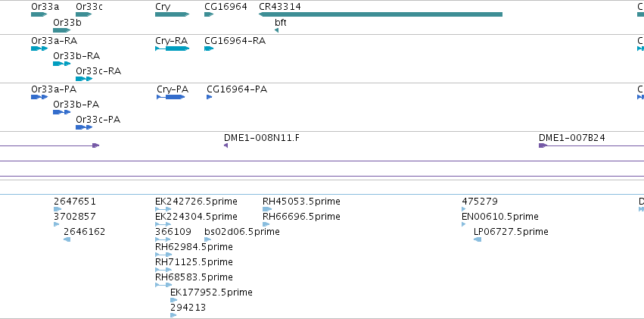This screenshot has width=644, height=319.
Task: Click the Or33c gene arrow
Action: (x=84, y=14)
